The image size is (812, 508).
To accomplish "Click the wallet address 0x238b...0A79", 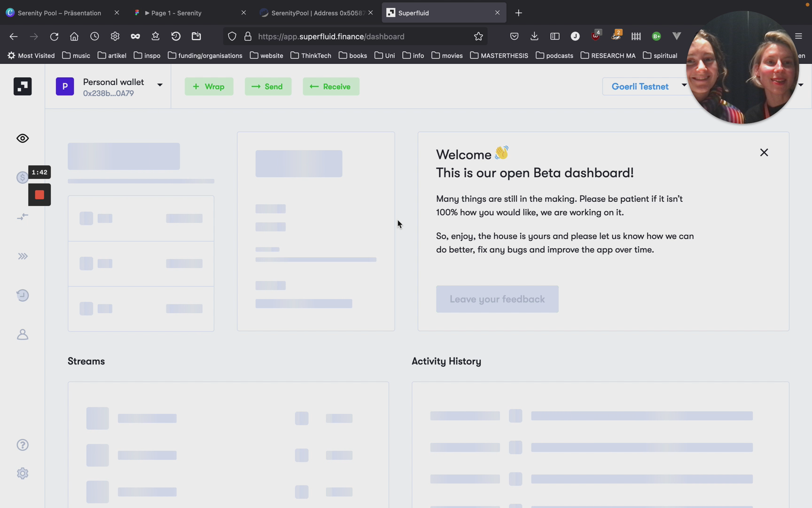I will (x=109, y=94).
